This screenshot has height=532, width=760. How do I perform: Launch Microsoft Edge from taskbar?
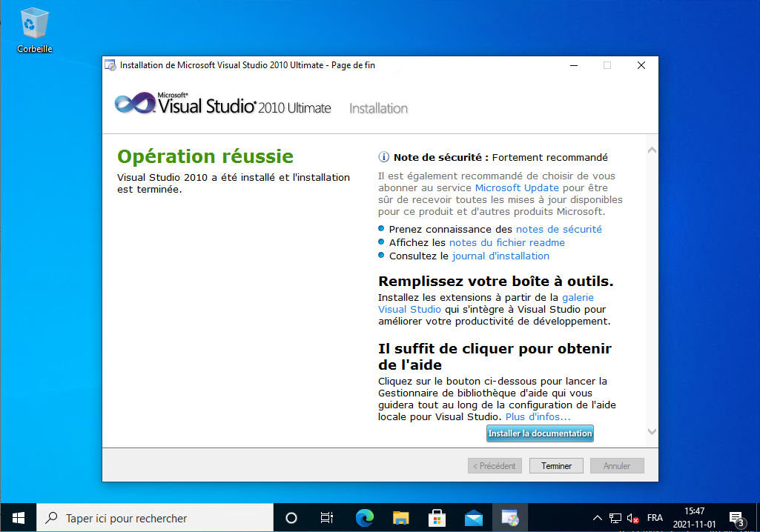[365, 518]
